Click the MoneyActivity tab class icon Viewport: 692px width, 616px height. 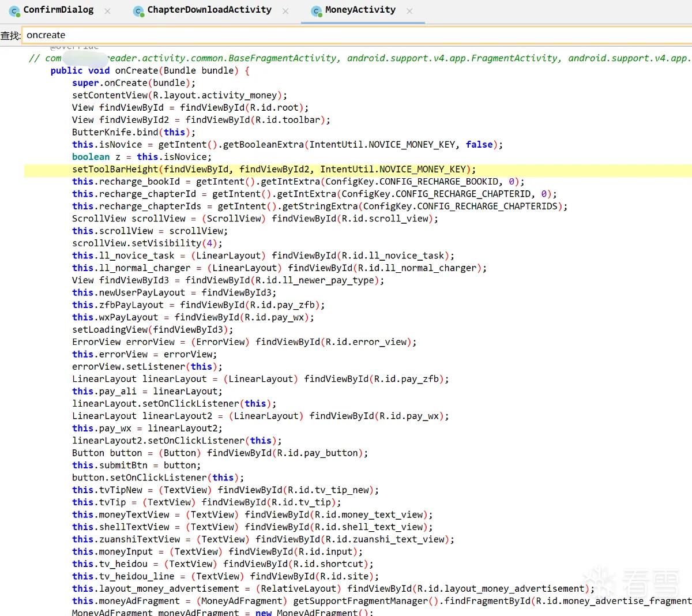click(316, 11)
